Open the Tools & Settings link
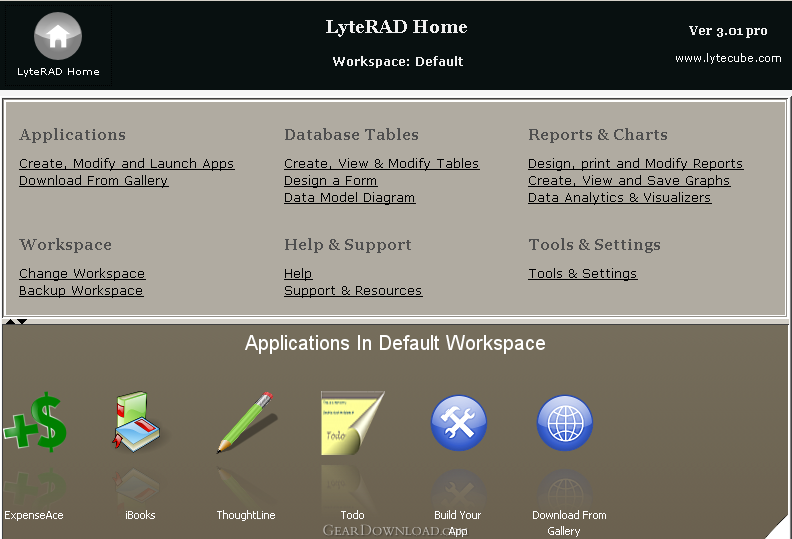 [x=582, y=274]
